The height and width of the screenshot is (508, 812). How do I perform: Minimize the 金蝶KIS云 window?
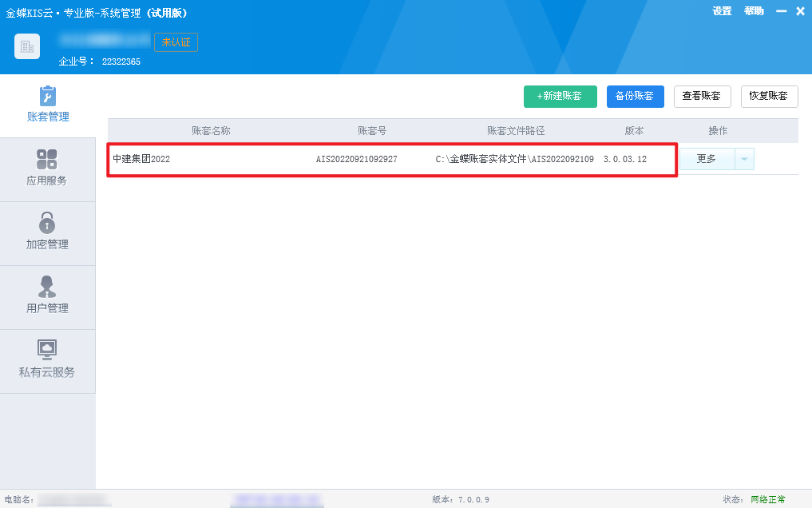(781, 11)
